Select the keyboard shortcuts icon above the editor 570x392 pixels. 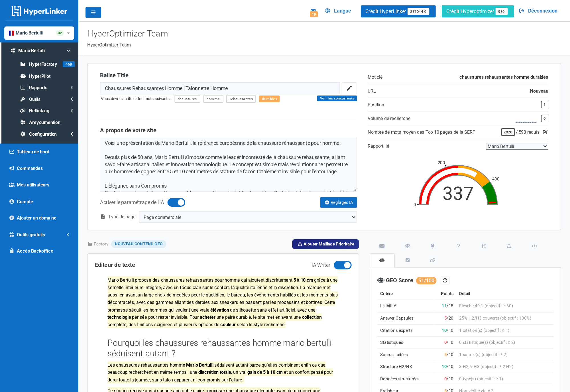point(382,246)
